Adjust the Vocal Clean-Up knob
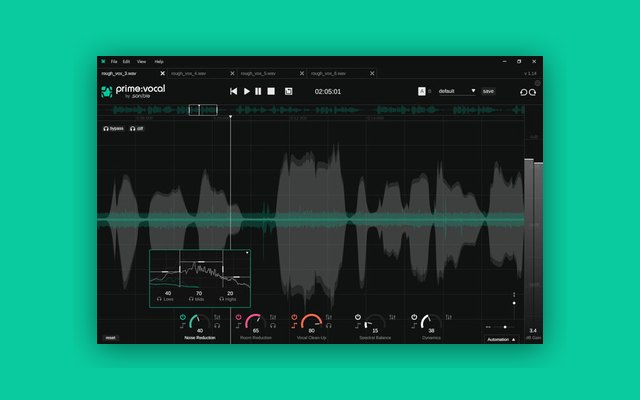The image size is (640, 400). (311, 321)
